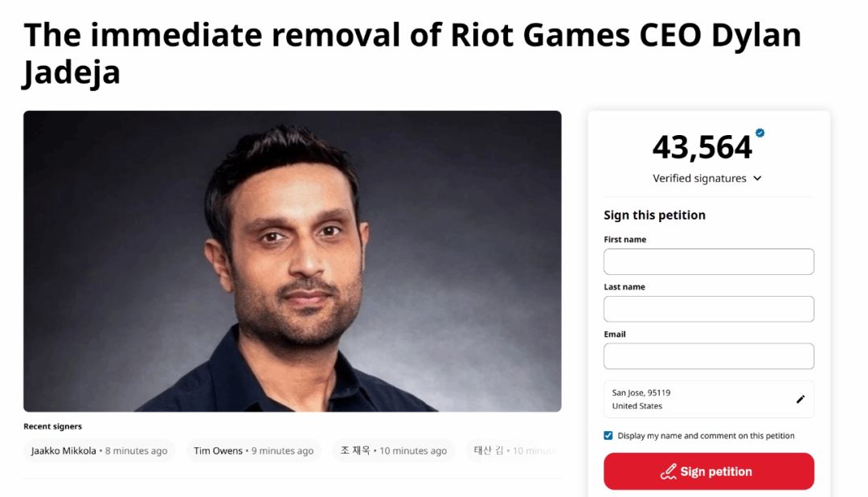Click the Recent signers label
This screenshot has height=497, width=868.
[52, 426]
